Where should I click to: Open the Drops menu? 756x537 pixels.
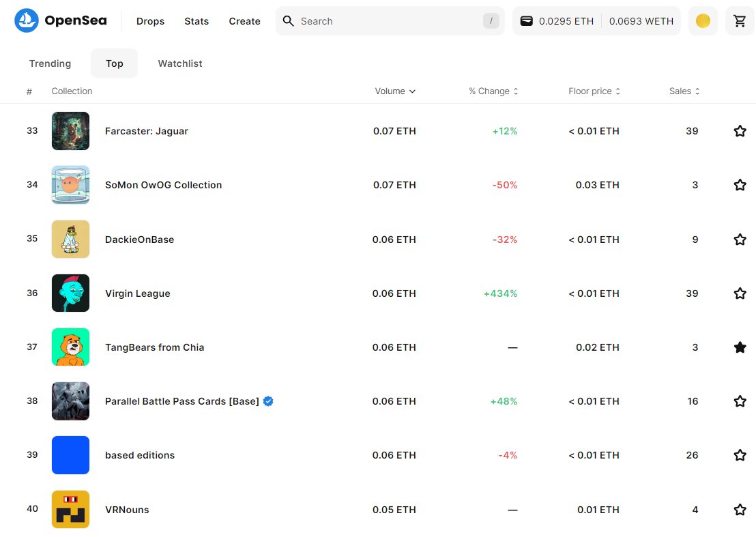(x=150, y=21)
